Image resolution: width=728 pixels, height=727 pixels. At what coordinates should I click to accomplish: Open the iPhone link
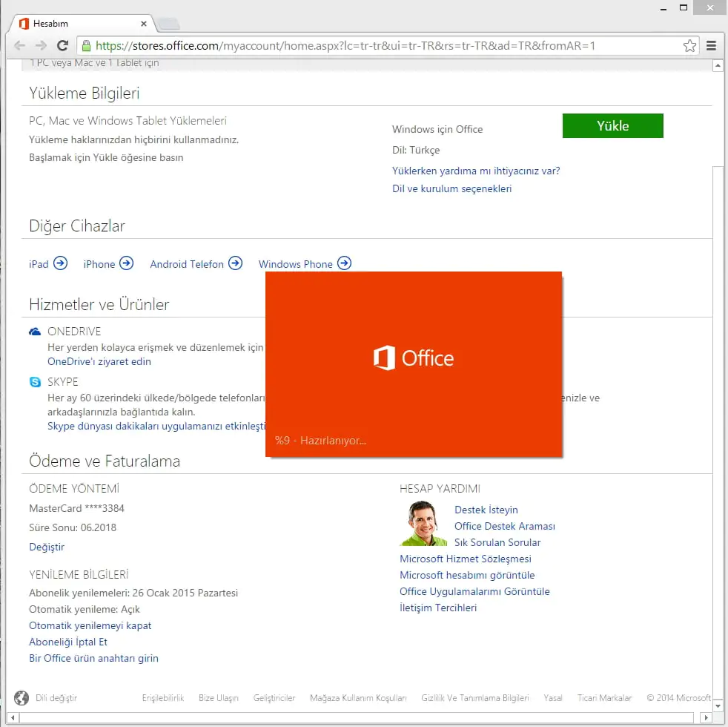(x=99, y=264)
